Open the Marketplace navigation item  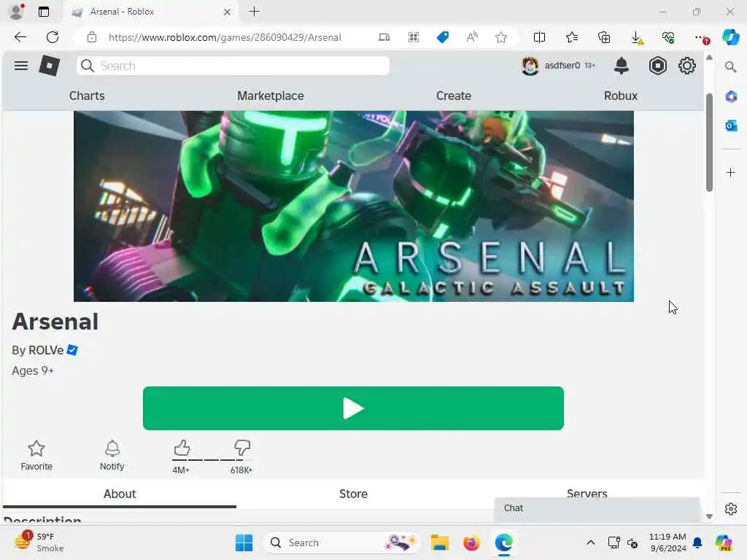[270, 96]
